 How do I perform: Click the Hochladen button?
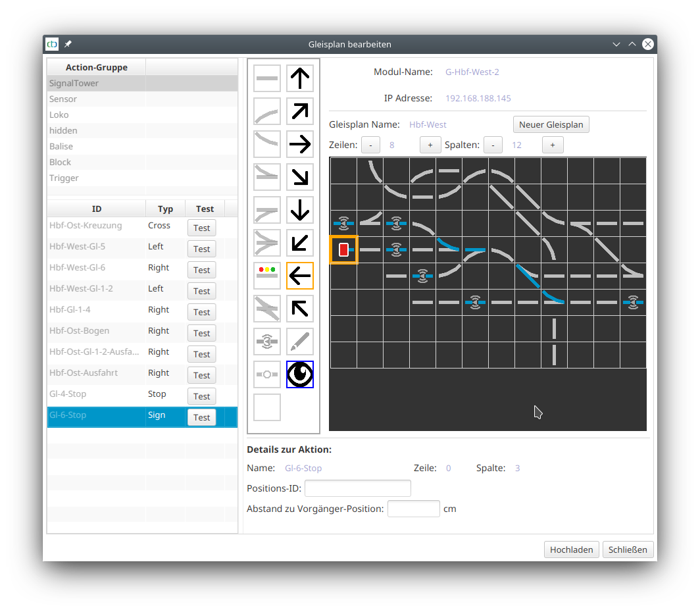pos(571,549)
